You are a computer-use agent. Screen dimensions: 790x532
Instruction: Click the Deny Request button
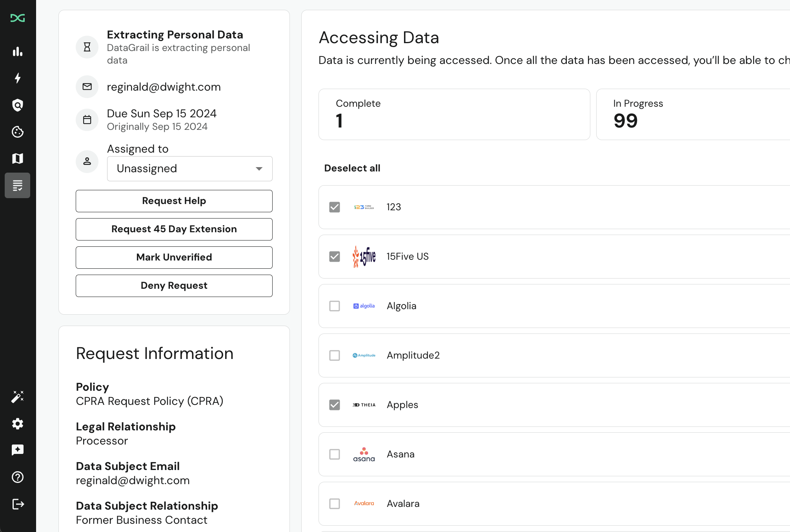[x=174, y=286]
